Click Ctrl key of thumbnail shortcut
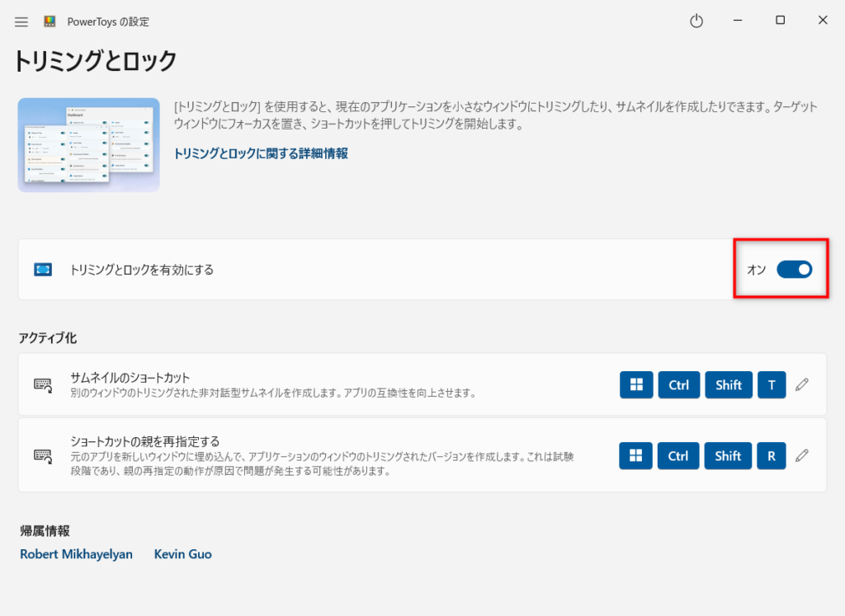Screen dimensions: 845x616 pos(679,384)
